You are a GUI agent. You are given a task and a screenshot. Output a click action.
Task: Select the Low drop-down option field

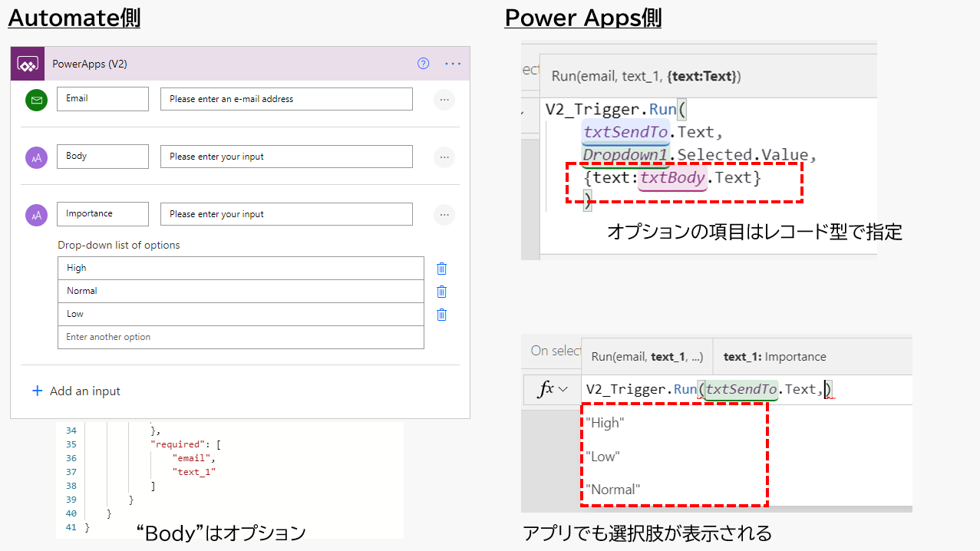tap(241, 314)
